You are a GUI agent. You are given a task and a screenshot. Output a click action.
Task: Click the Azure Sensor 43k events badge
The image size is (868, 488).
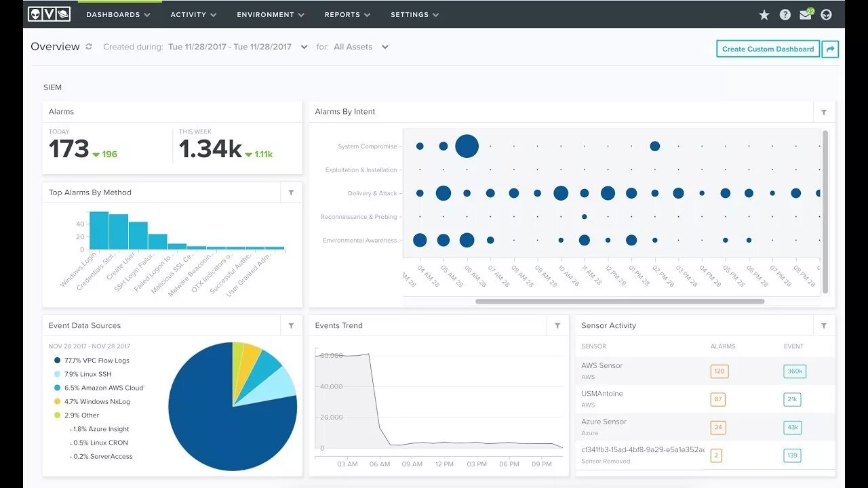793,428
